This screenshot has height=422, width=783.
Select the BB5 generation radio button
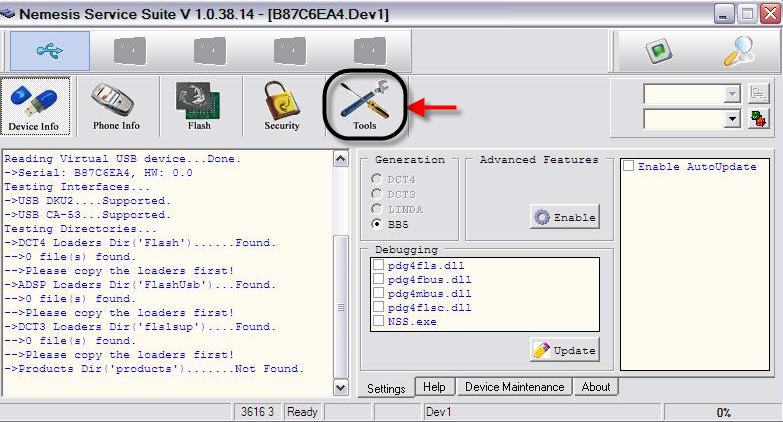[x=377, y=224]
